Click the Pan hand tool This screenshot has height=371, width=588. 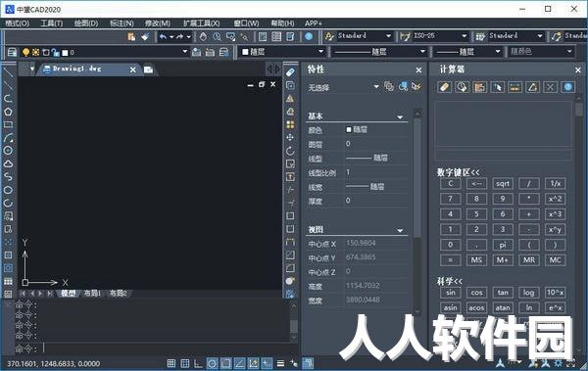coord(203,37)
